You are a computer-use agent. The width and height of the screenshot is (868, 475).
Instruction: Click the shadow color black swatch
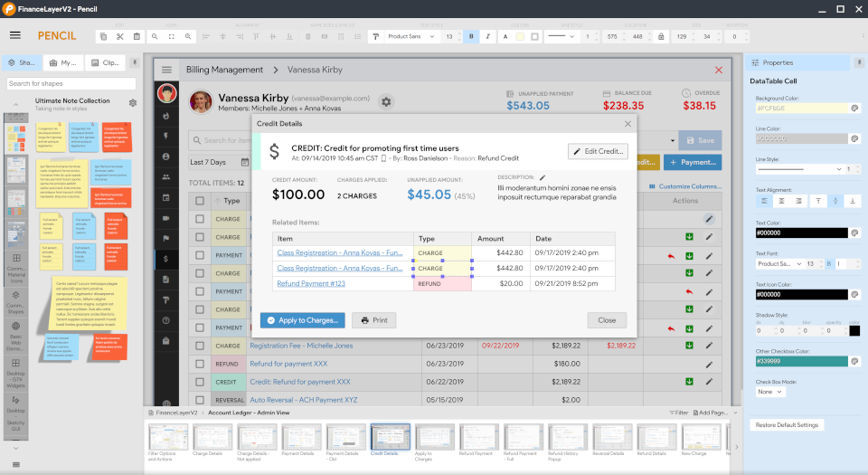[x=854, y=330]
